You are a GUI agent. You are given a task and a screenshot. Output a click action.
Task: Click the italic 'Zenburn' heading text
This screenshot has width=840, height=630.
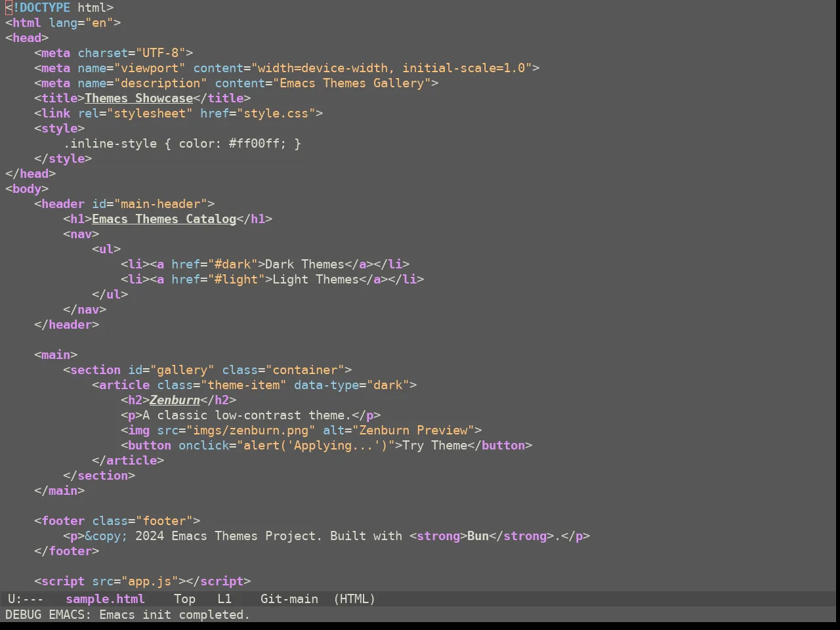click(x=175, y=400)
